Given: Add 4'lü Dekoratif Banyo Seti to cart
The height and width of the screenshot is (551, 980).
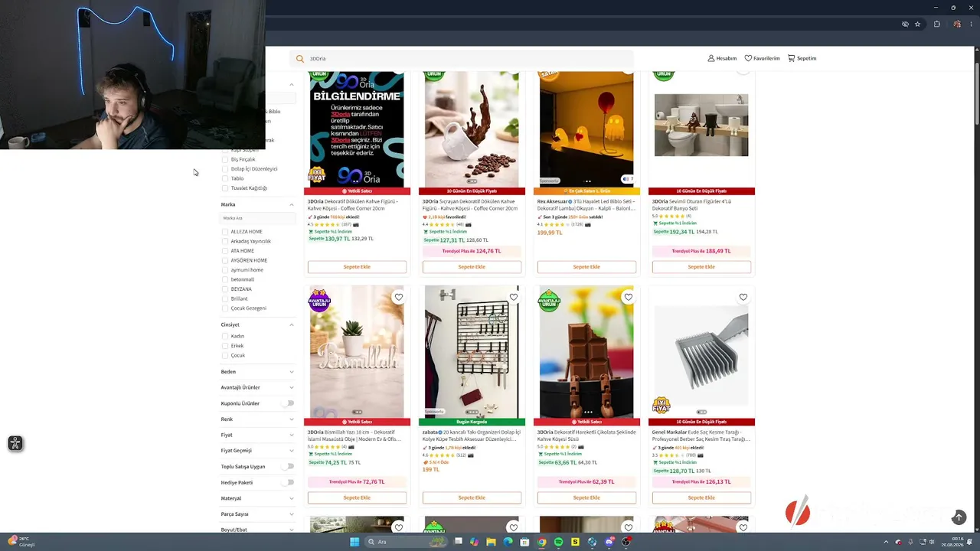Looking at the screenshot, I should 701,267.
